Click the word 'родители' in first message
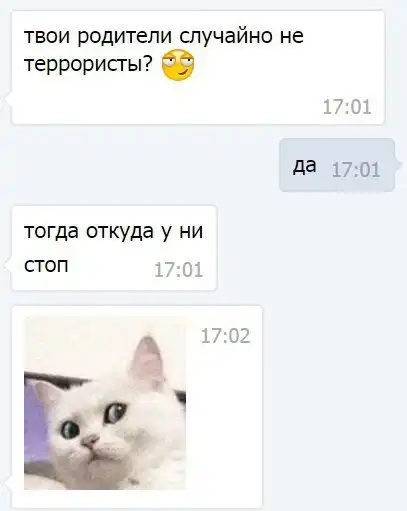The width and height of the screenshot is (407, 511). click(125, 36)
